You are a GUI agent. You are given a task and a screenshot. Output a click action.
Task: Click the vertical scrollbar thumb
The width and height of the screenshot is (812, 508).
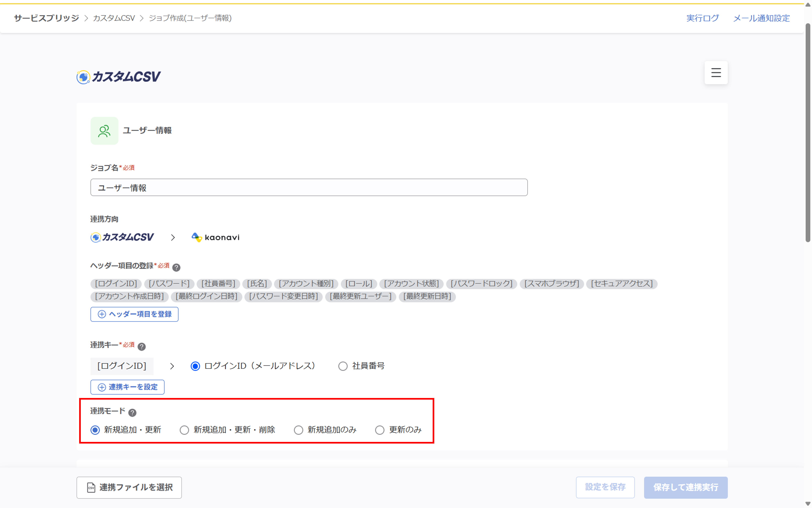click(808, 133)
